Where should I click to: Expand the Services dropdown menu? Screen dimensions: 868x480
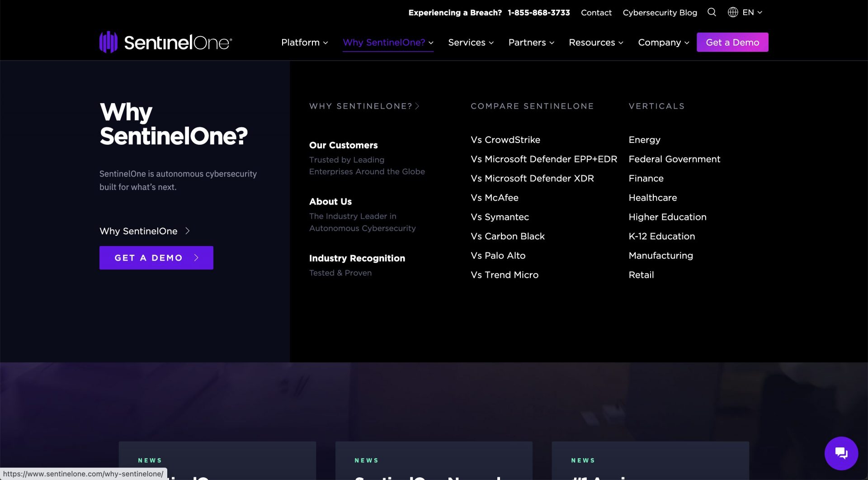[471, 42]
